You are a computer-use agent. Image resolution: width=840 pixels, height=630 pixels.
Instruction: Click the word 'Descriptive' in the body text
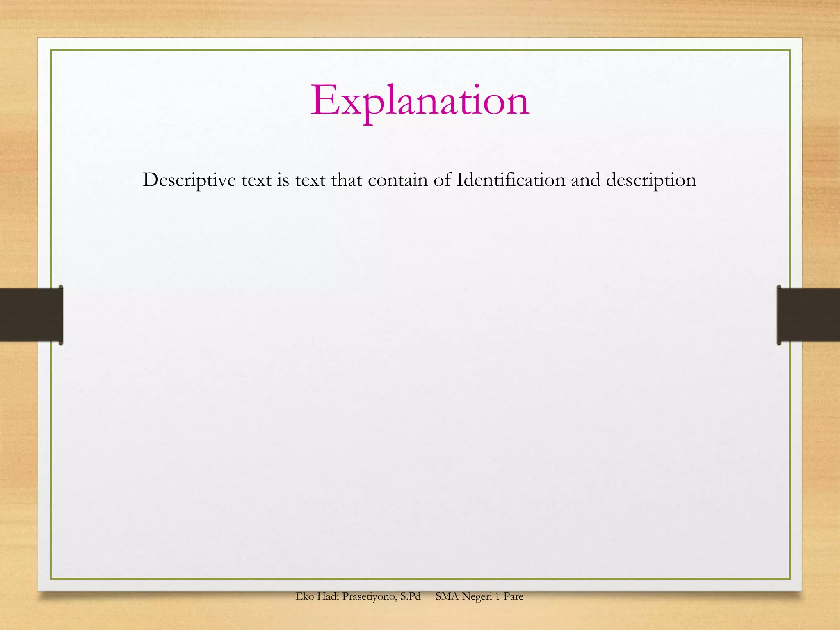[189, 180]
